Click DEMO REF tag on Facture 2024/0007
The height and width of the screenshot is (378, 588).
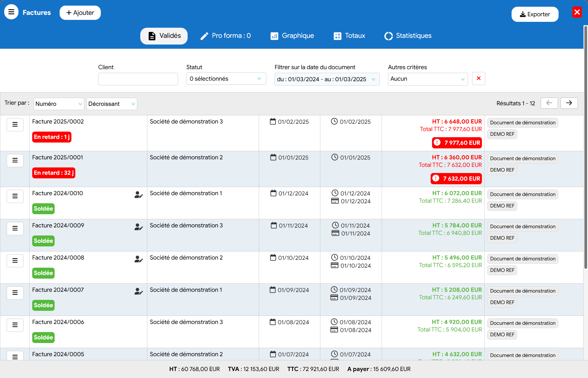pos(502,302)
